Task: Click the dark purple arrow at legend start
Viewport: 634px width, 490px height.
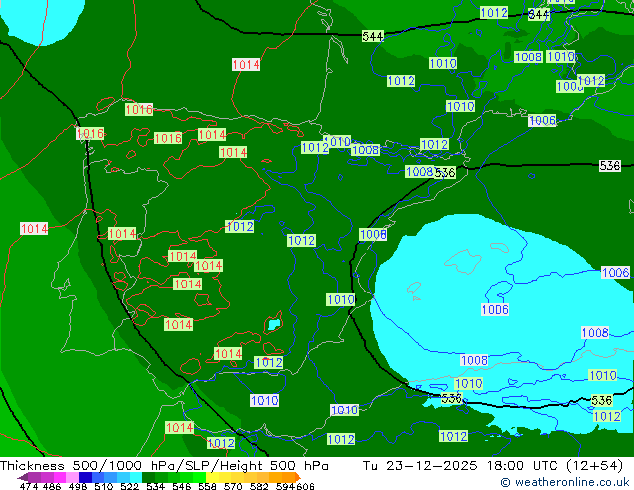Action: pyautogui.click(x=23, y=477)
